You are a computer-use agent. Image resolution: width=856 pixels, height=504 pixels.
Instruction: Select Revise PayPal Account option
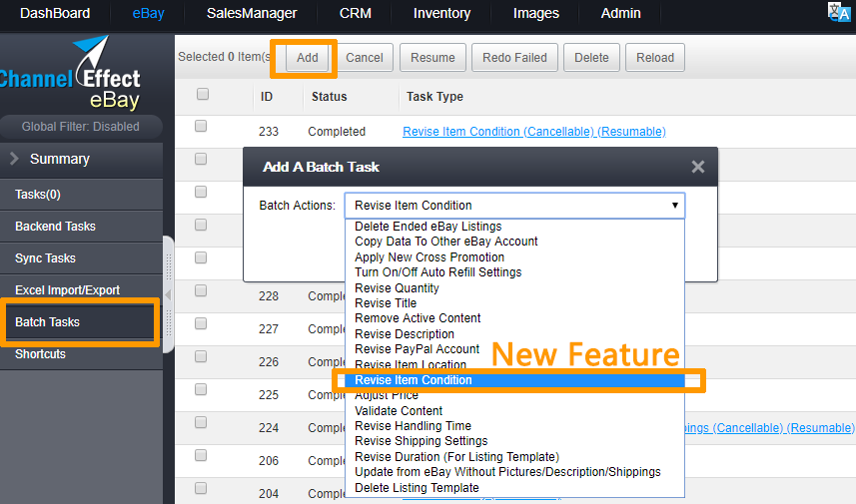pos(514,349)
